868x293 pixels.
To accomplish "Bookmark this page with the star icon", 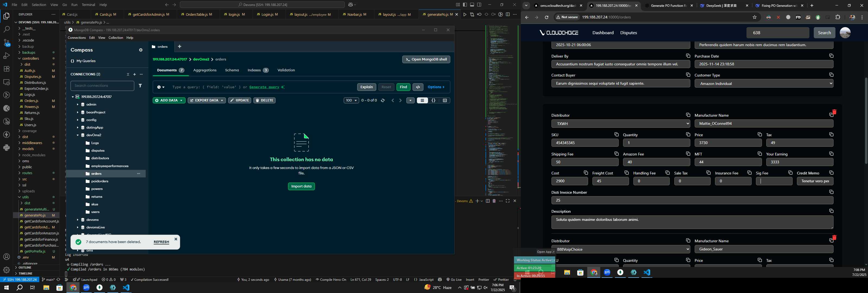I will point(755,17).
